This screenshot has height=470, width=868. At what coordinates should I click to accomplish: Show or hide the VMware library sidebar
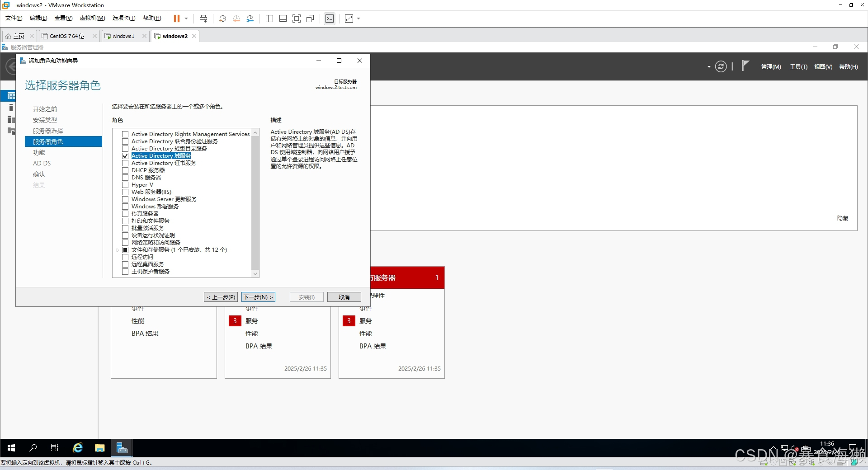269,19
